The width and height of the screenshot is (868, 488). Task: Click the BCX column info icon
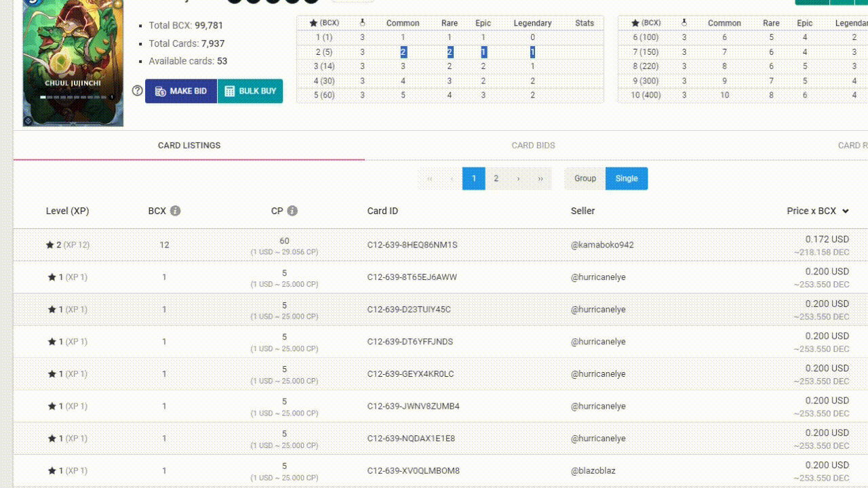click(175, 211)
